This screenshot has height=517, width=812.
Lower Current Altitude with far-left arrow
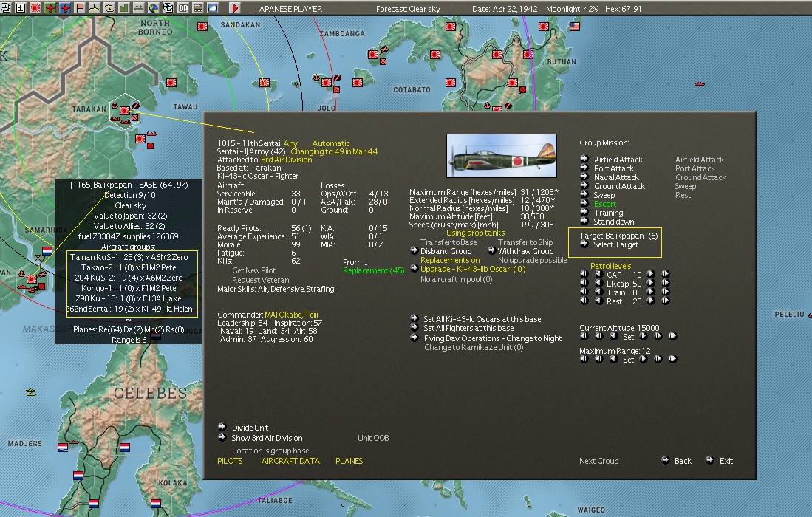(584, 336)
